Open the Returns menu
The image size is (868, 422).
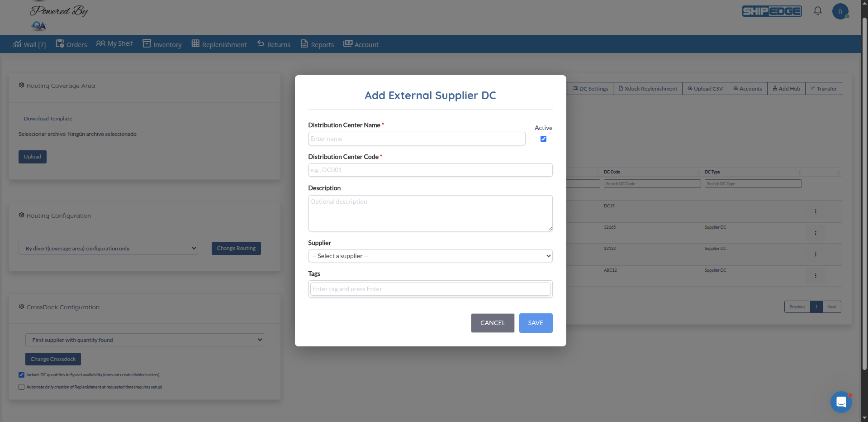pyautogui.click(x=274, y=44)
